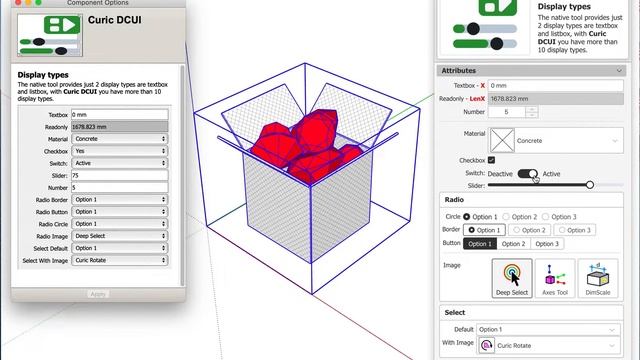Viewport: 640px width, 360px height.
Task: Click the Number field in Component Options
Action: pos(120,188)
